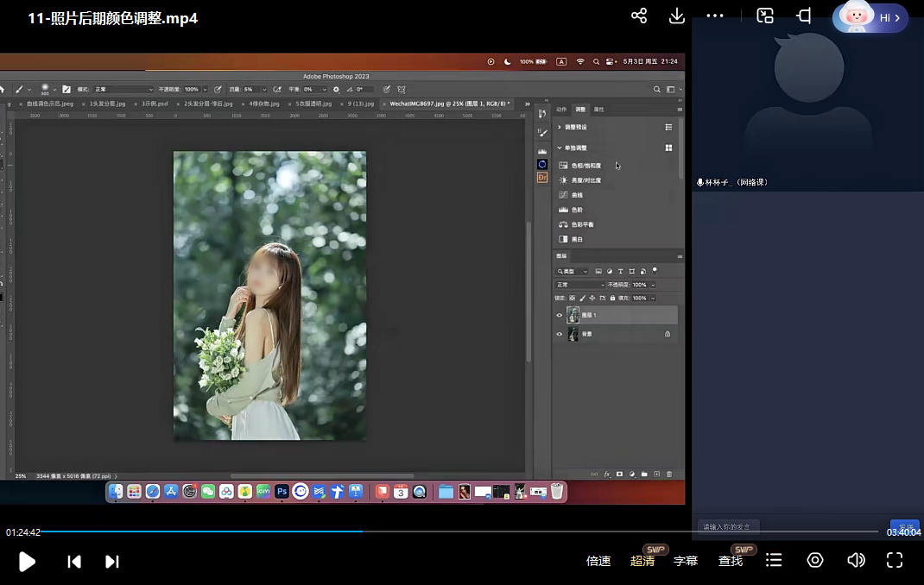Image resolution: width=924 pixels, height=585 pixels.
Task: Switch to the 属性 panel tab
Action: (598, 110)
